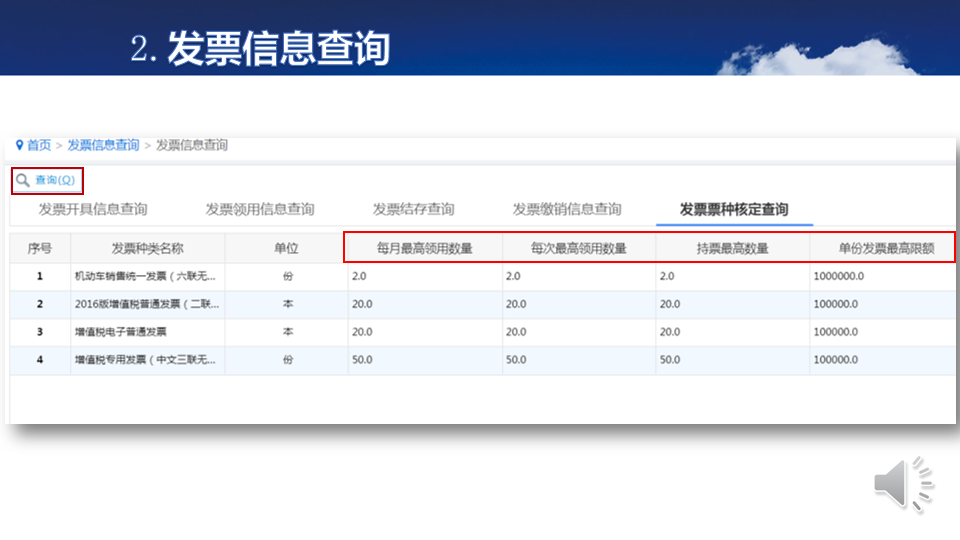Screen dimensions: 960x540
Task: Click sequence number 4 cell
Action: pos(40,360)
